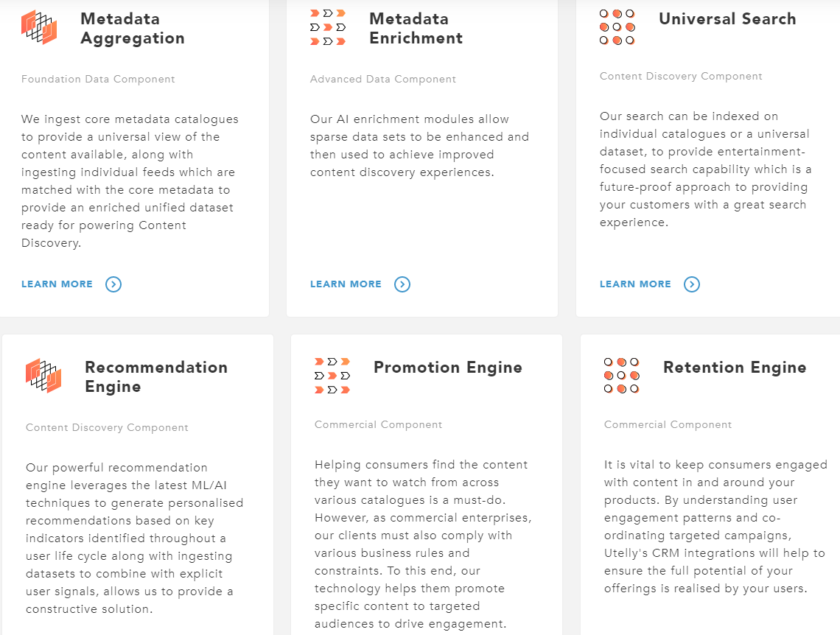Select the Promotion Engine heading
Viewport: 840px width, 635px height.
tap(448, 368)
